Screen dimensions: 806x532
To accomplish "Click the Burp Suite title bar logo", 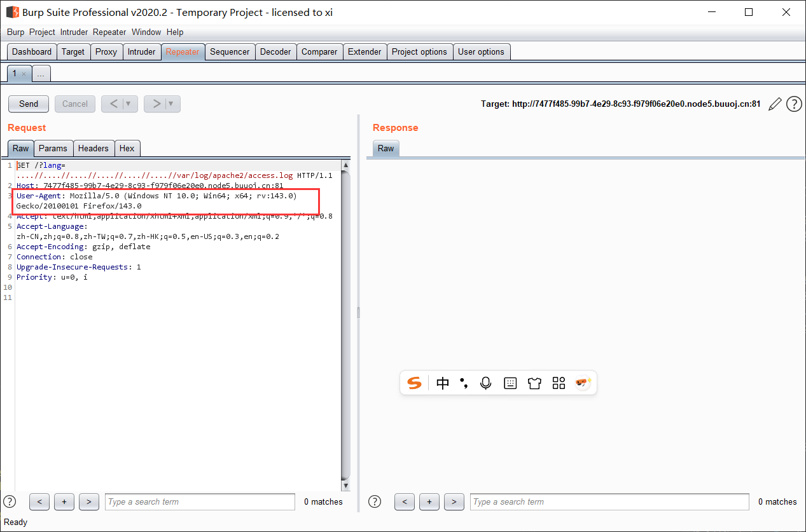I will [x=13, y=12].
